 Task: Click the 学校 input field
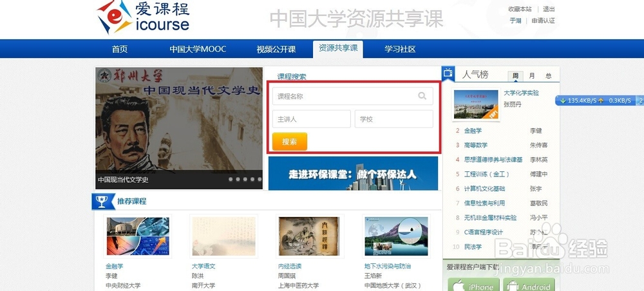(x=394, y=119)
